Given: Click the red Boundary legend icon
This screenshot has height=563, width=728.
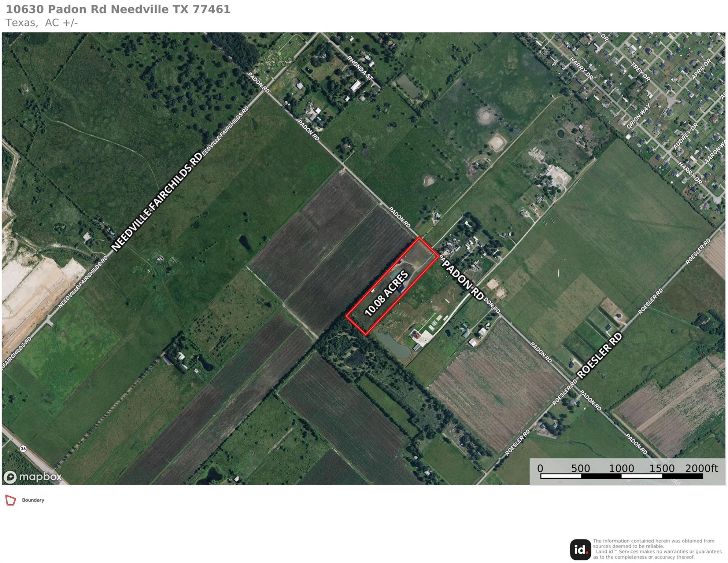Looking at the screenshot, I should point(11,500).
